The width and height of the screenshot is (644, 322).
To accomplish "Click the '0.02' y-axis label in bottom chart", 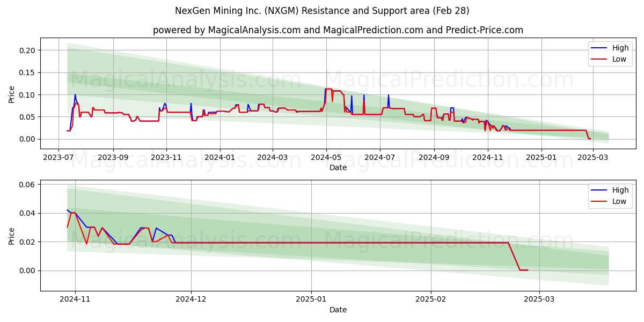I will 28,242.
